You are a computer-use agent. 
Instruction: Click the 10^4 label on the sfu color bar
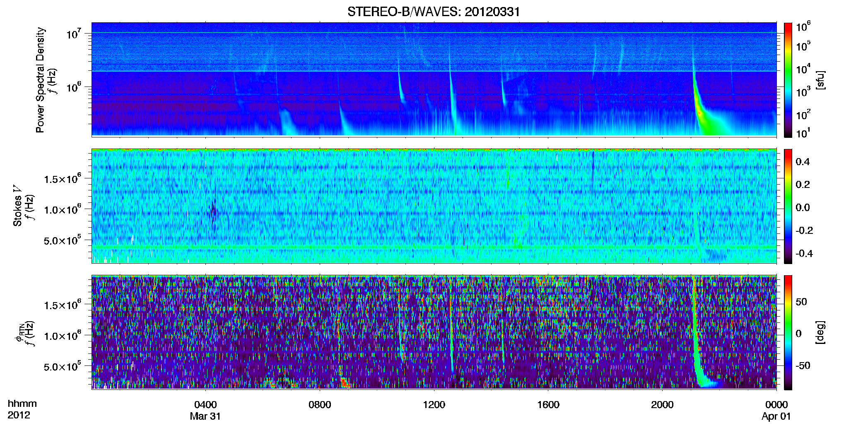pos(803,69)
